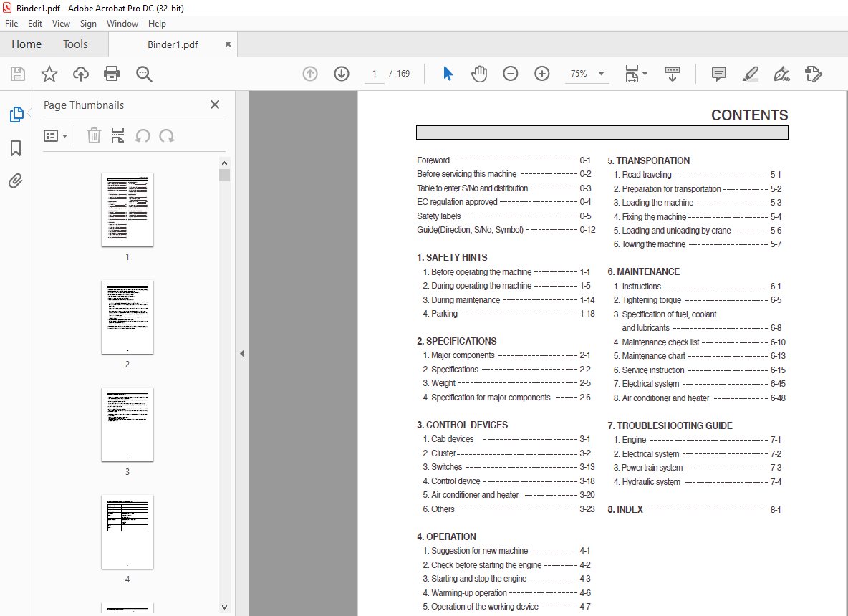Select page 2 thumbnail
The height and width of the screenshot is (616, 848).
tap(127, 317)
